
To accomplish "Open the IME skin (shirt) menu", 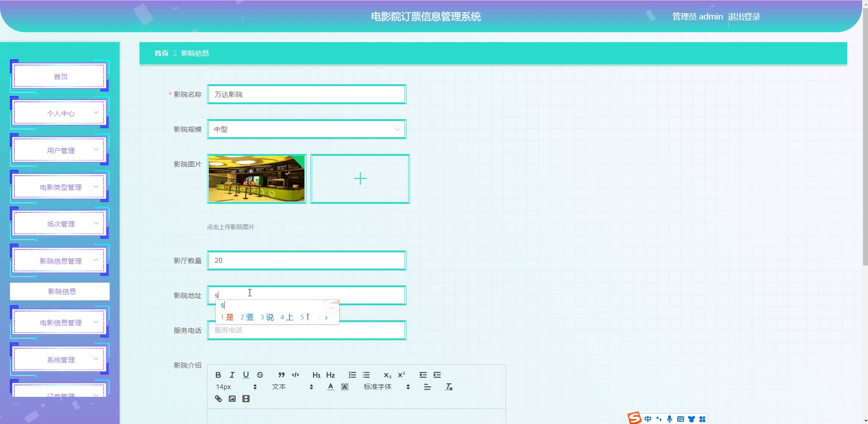I will pyautogui.click(x=691, y=419).
